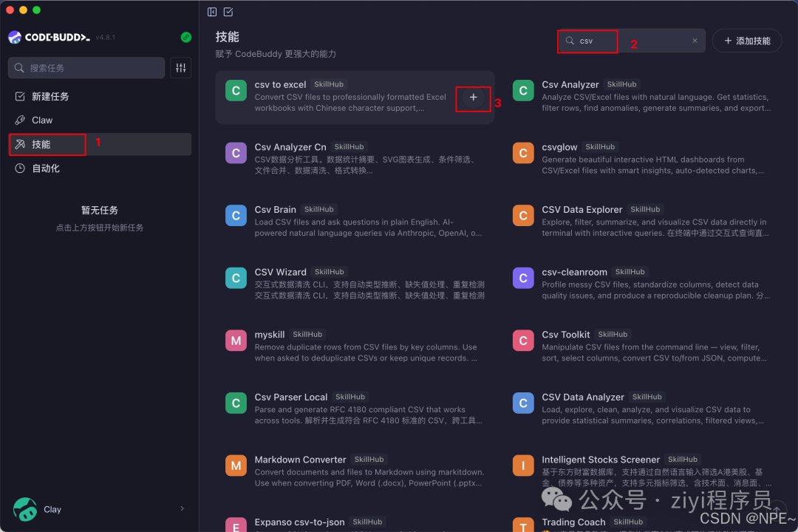Click the 添加技能 button
This screenshot has width=798, height=532.
[747, 40]
